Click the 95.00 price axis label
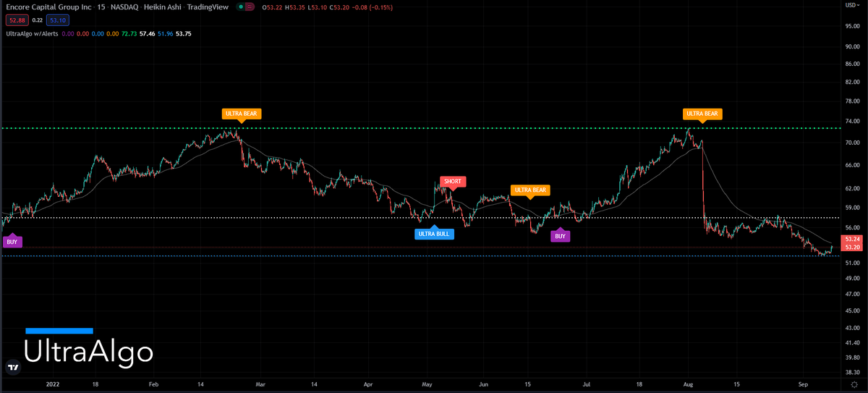The width and height of the screenshot is (868, 393). pyautogui.click(x=851, y=25)
